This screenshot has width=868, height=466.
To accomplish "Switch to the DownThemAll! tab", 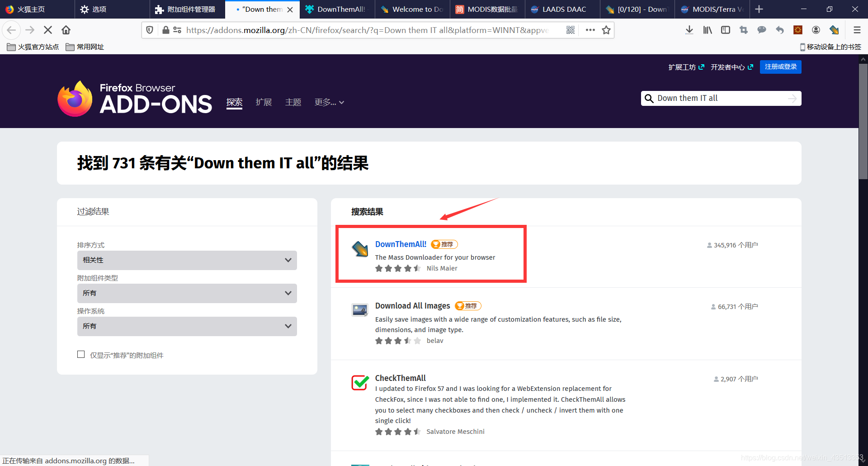I will (x=337, y=9).
